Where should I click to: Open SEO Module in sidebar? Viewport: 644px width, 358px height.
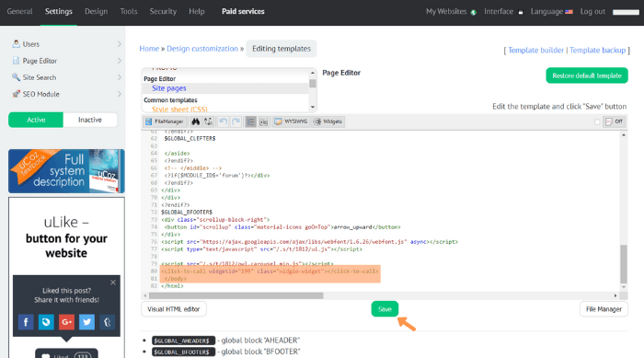(x=41, y=94)
